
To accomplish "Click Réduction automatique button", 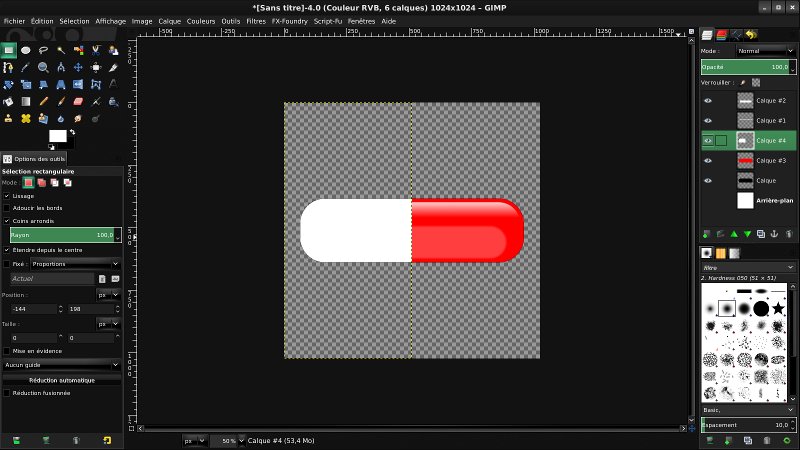I will tap(62, 380).
